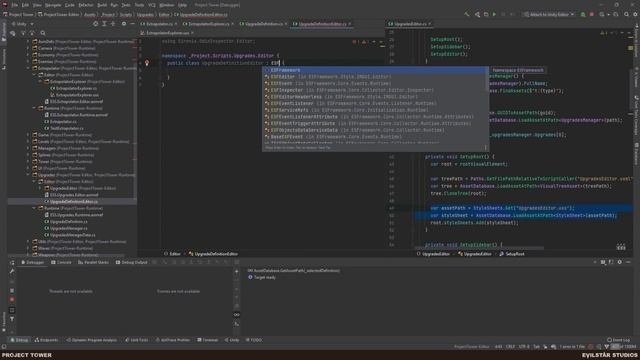The height and width of the screenshot is (360, 640).
Task: Expand the Economy folder in tree
Action: pyautogui.click(x=28, y=55)
